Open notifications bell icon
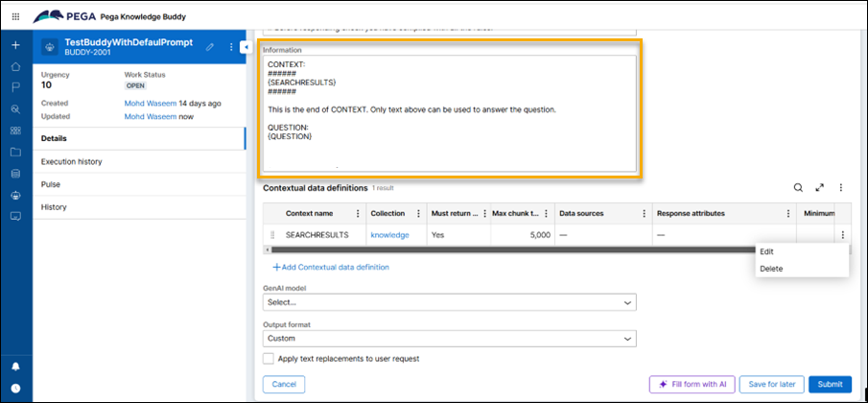Image resolution: width=868 pixels, height=403 pixels. tap(15, 367)
